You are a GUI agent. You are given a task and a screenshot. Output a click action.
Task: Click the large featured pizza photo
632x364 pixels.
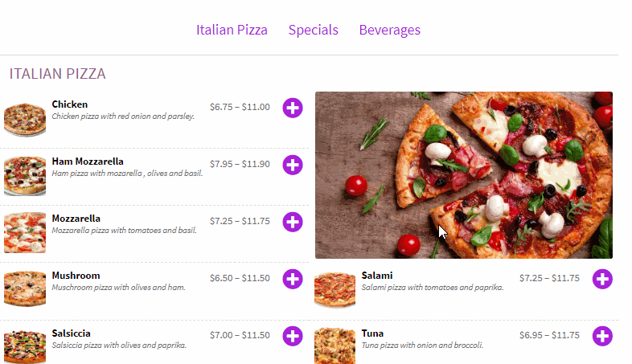(463, 174)
